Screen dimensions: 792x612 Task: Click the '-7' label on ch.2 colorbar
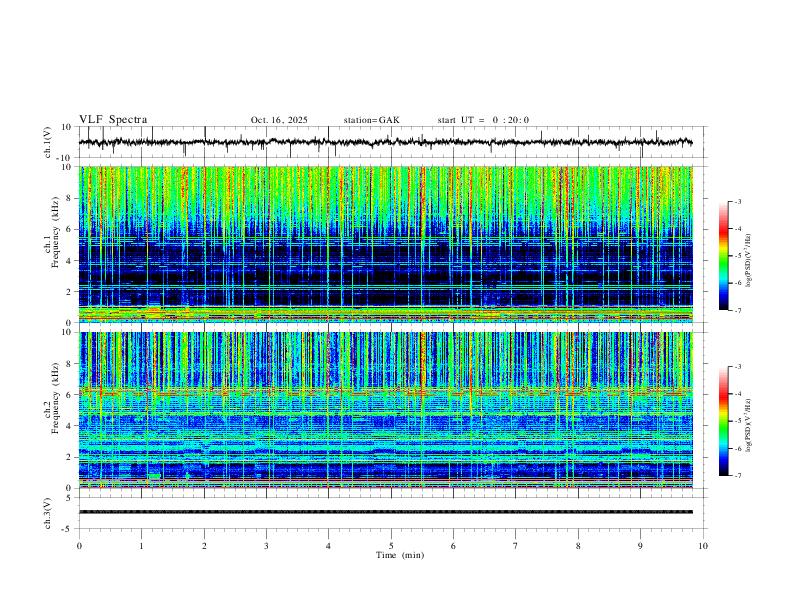[737, 476]
